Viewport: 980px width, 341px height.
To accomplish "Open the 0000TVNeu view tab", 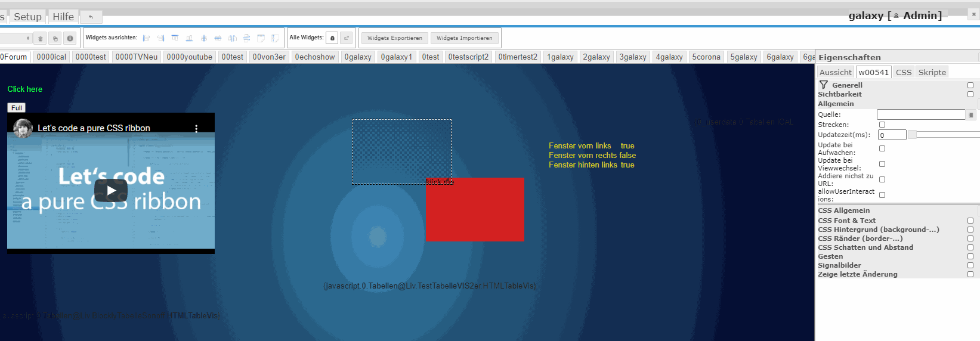I will (x=137, y=57).
